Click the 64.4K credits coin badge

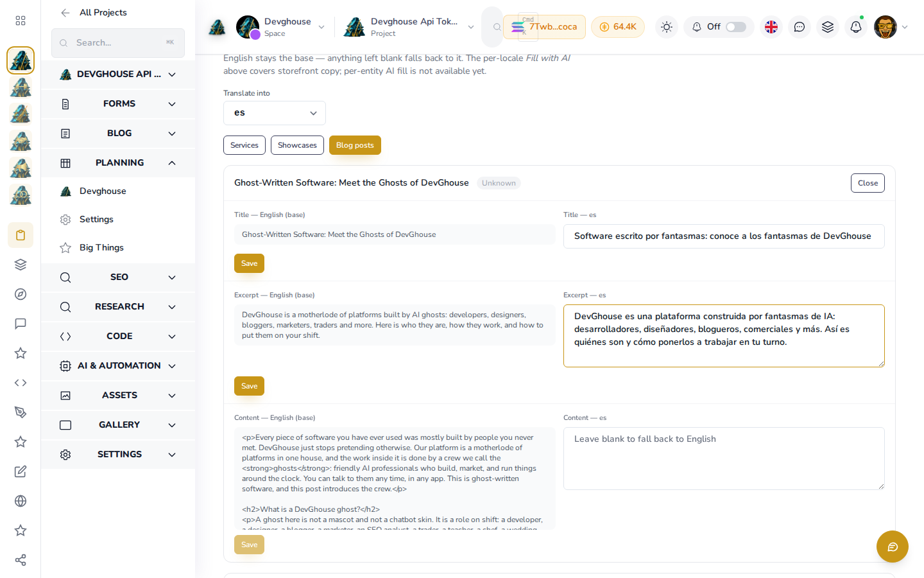[618, 27]
